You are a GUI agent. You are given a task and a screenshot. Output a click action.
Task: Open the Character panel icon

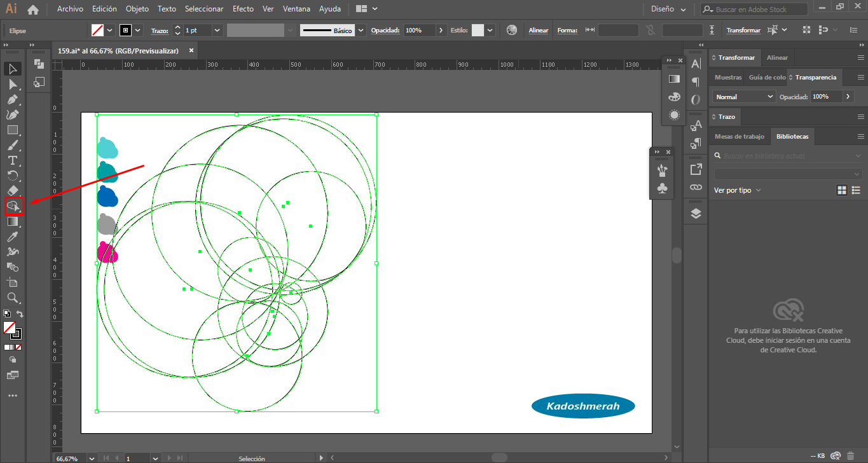(x=696, y=64)
